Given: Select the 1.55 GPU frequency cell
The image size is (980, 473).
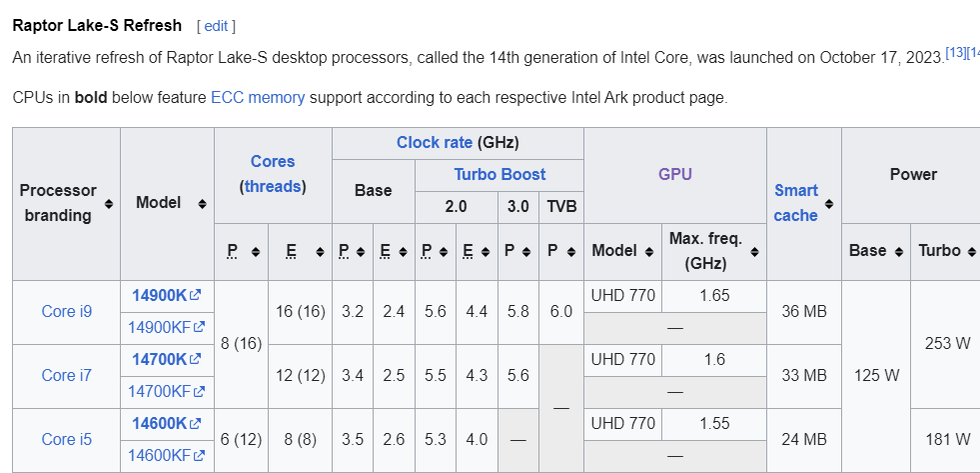Looking at the screenshot, I should (713, 424).
